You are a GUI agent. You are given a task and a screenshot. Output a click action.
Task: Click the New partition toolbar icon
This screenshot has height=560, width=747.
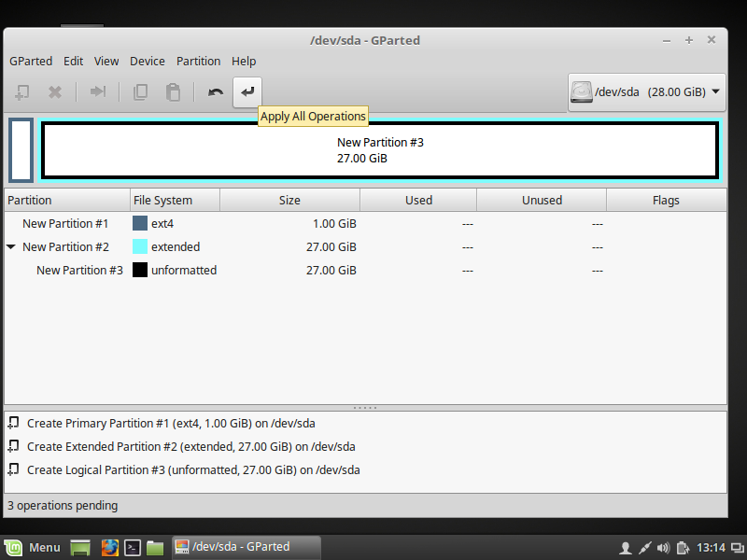pos(21,91)
